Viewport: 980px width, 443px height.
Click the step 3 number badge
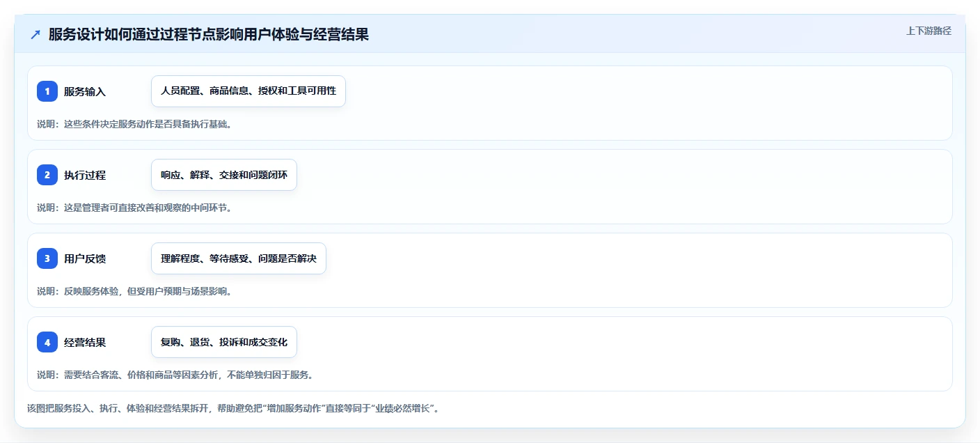click(47, 258)
